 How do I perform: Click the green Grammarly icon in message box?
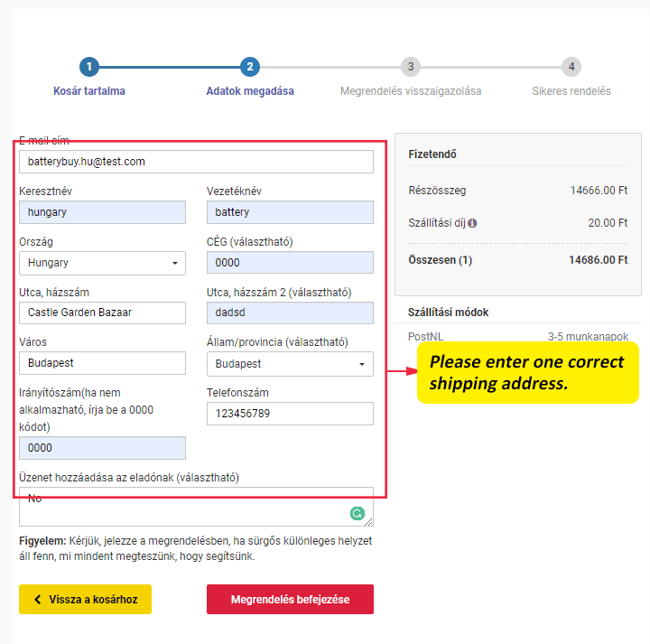click(x=357, y=514)
